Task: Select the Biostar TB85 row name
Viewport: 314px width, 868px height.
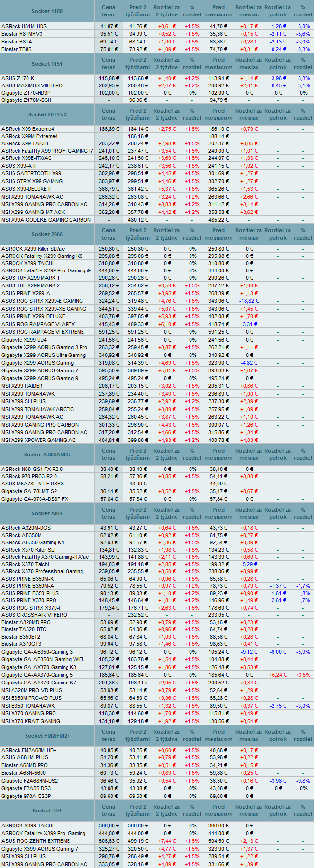Action: pos(16,49)
